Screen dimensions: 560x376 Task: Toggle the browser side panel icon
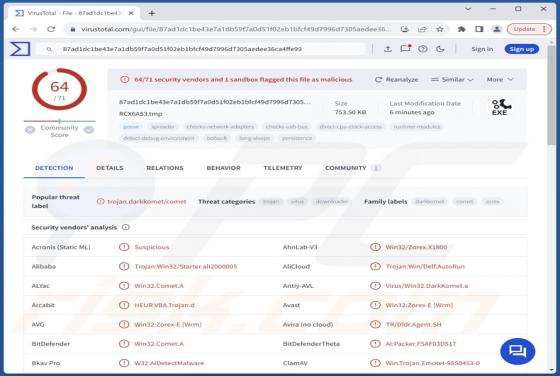pos(479,29)
